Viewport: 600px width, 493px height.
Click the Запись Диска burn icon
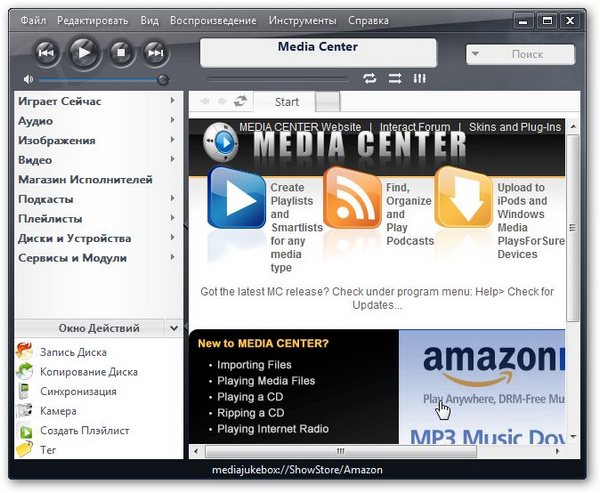[x=25, y=352]
